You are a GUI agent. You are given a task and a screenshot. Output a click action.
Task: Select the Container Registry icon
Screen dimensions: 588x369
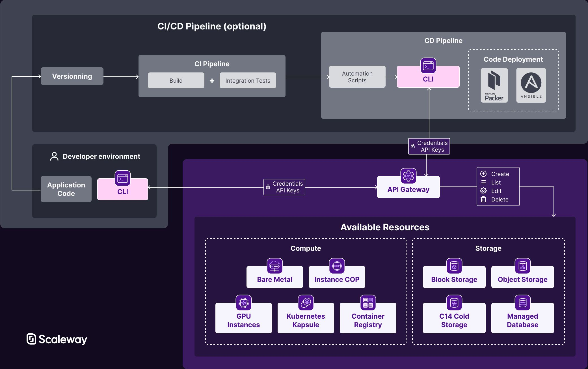(x=368, y=303)
